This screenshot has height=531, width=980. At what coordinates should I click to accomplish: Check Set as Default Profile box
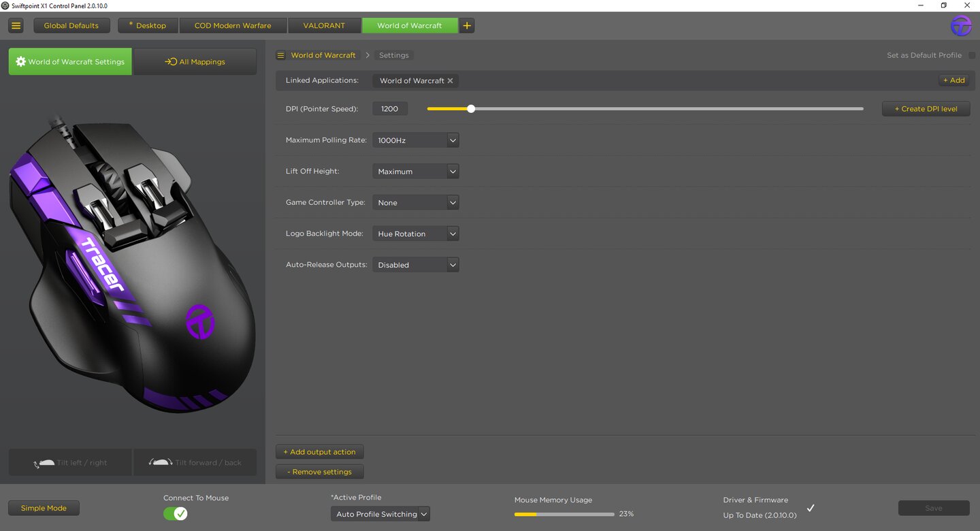click(972, 55)
